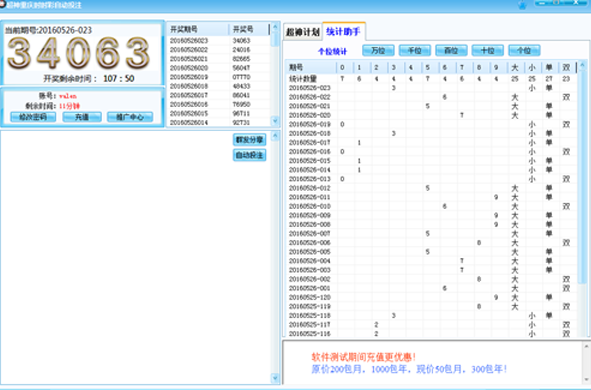Click the 大 column header
Screen dimensions: 591x390
point(515,67)
